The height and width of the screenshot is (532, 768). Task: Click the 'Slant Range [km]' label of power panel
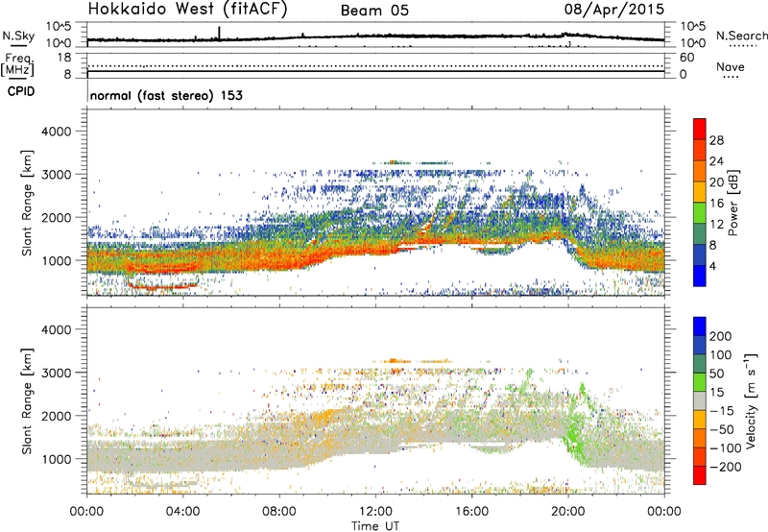27,203
